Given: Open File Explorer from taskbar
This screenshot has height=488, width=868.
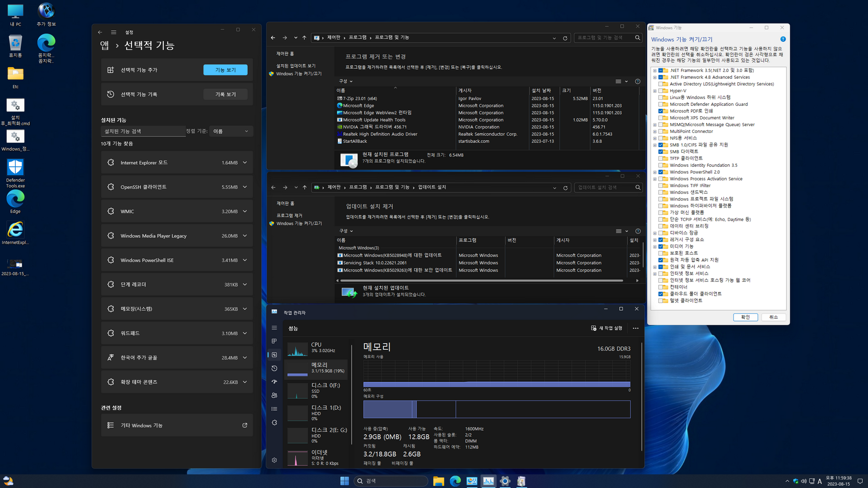Looking at the screenshot, I should click(438, 481).
